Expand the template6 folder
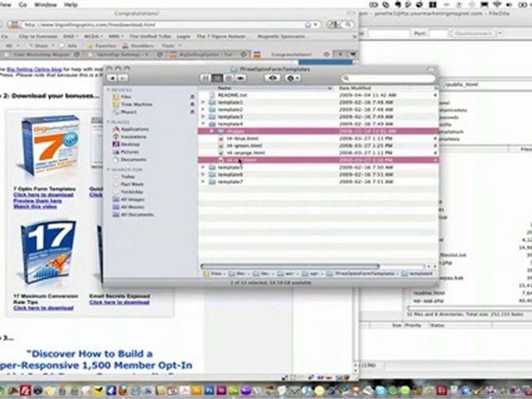Viewport: 532px width, 399px height. click(203, 175)
